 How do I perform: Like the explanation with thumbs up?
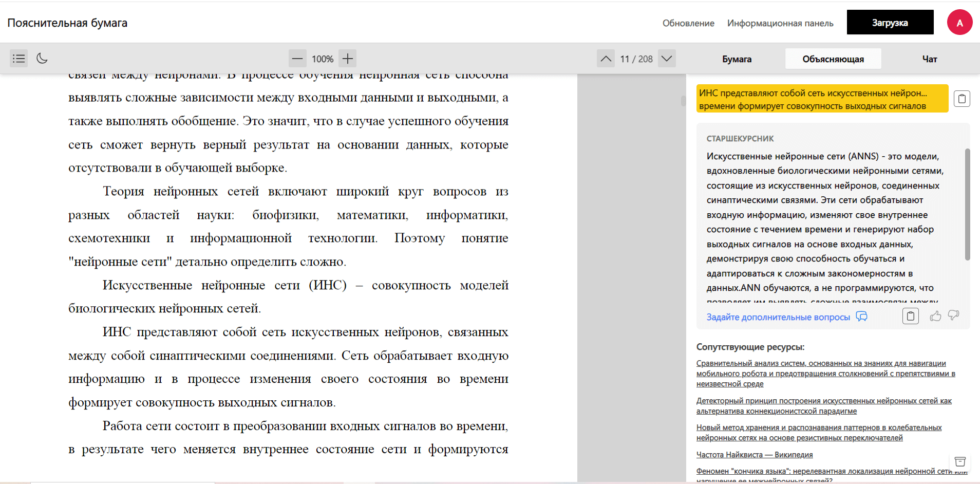coord(935,316)
